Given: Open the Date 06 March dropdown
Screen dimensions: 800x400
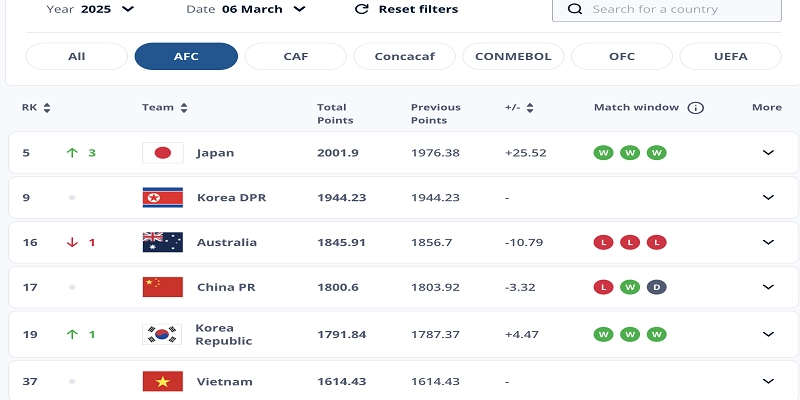Looking at the screenshot, I should [x=300, y=9].
